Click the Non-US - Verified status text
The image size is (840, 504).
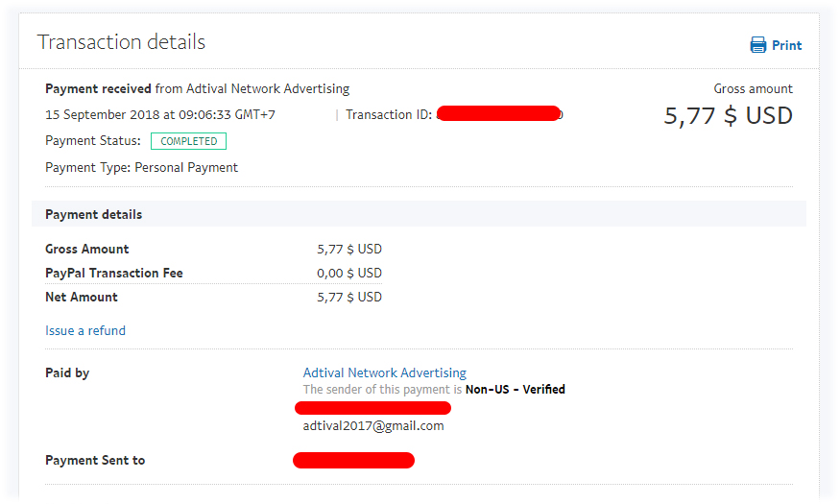coord(515,390)
